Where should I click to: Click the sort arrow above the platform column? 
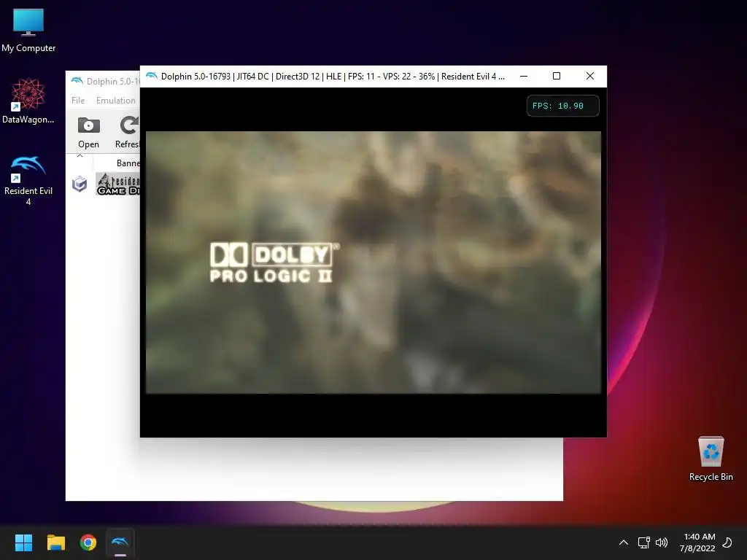click(x=80, y=156)
